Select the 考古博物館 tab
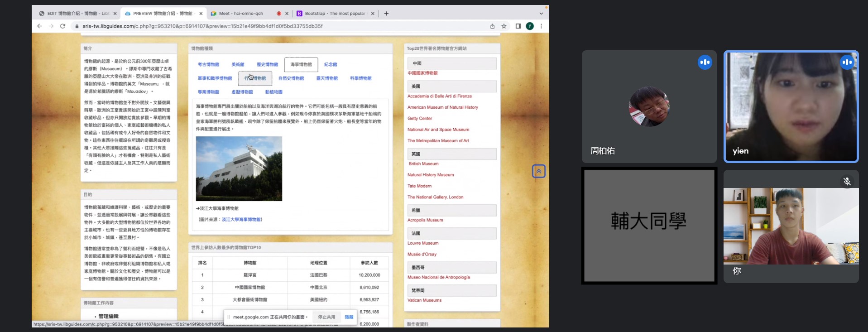 coord(208,65)
